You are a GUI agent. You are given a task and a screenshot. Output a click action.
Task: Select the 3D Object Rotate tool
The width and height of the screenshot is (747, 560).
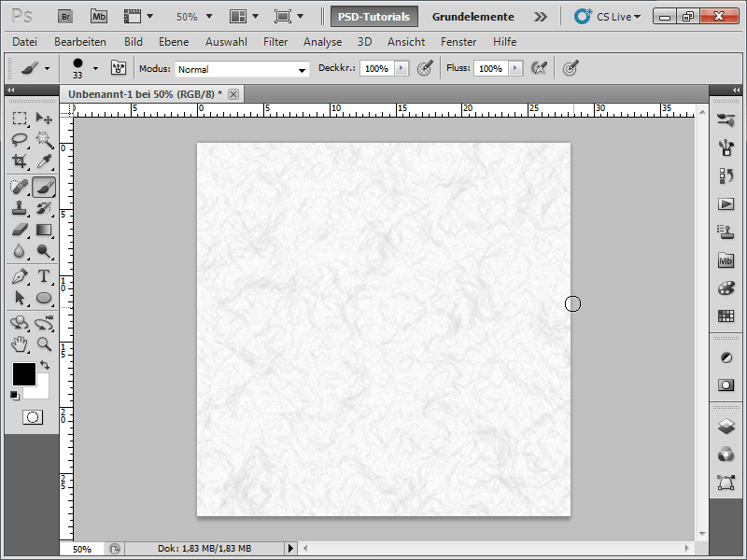[x=20, y=323]
